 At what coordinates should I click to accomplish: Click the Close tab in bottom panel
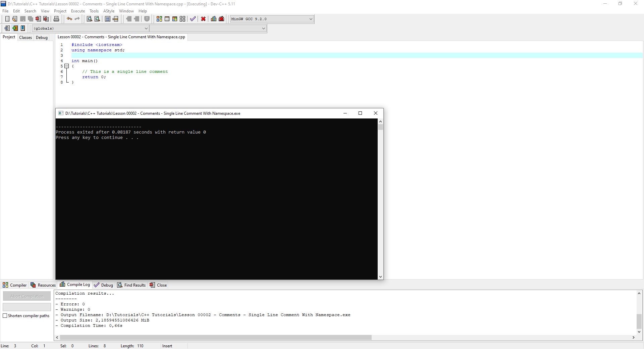(x=158, y=285)
